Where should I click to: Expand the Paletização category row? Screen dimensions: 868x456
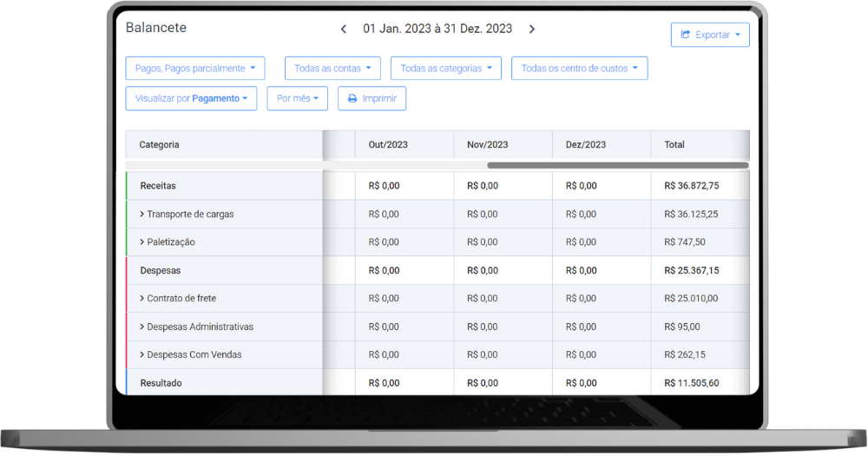tap(141, 241)
